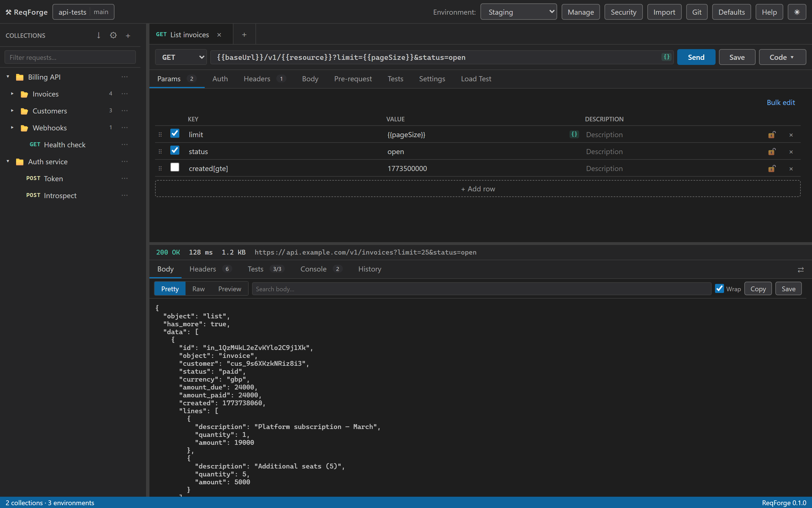Click the braces icon in limit value
Viewport: 812px width, 508px height.
coord(574,134)
